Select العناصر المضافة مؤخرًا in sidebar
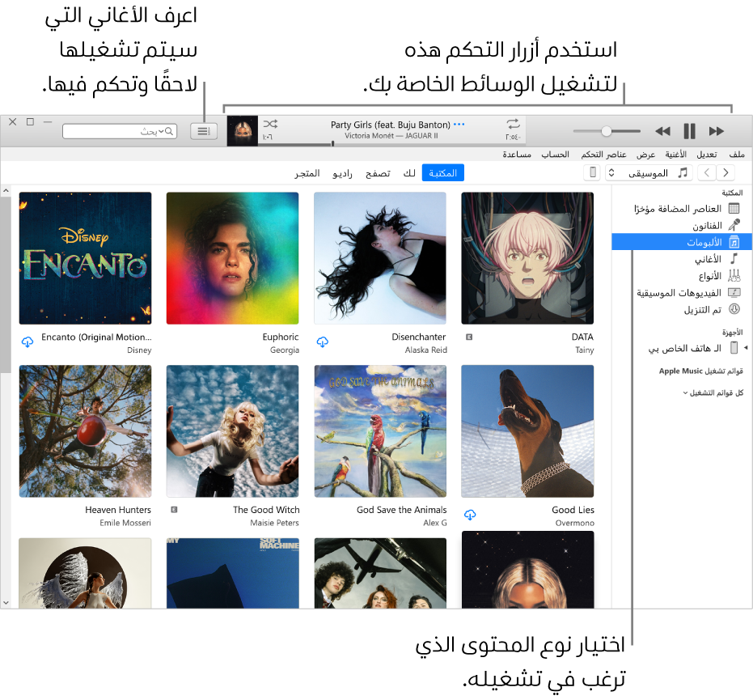This screenshot has height=700, width=753. [682, 209]
